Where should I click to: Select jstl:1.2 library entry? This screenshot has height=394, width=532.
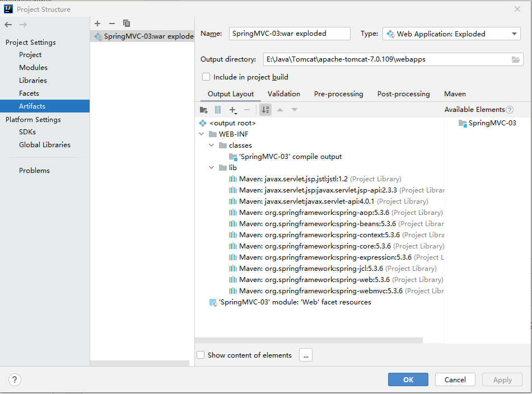pyautogui.click(x=315, y=179)
